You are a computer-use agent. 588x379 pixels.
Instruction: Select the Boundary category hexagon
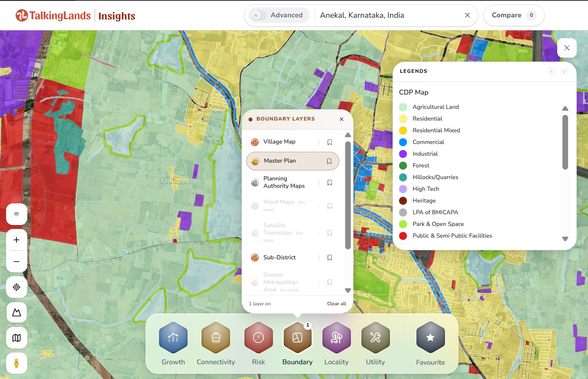297,338
